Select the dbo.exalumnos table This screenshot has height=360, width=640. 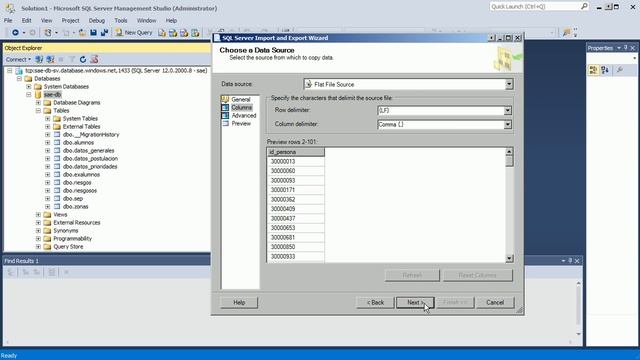81,174
